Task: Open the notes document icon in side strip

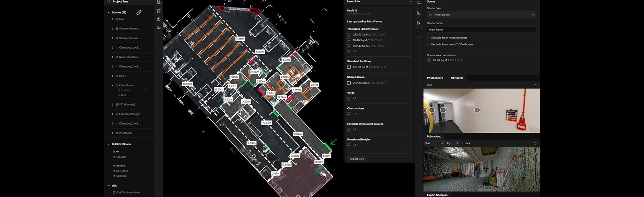Action: [x=419, y=23]
